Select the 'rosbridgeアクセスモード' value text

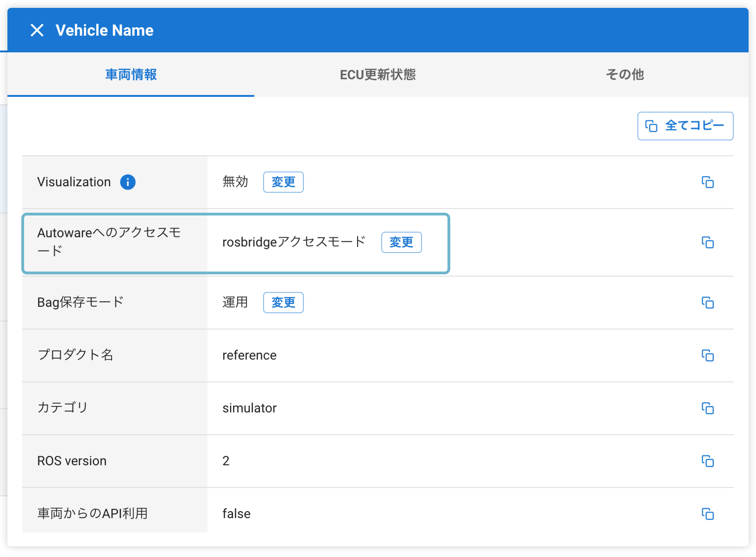pyautogui.click(x=294, y=242)
